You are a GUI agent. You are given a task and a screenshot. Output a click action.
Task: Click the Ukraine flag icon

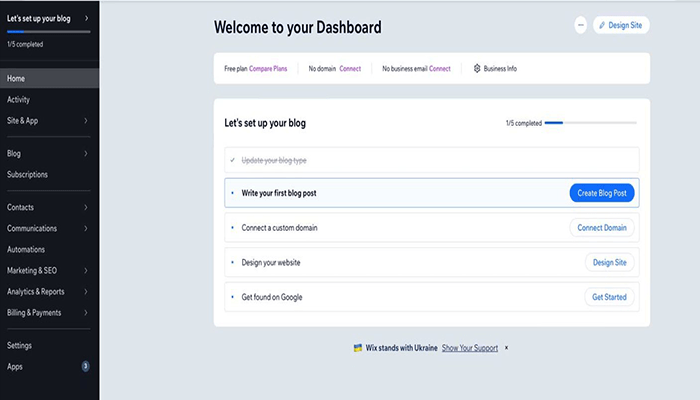(358, 348)
